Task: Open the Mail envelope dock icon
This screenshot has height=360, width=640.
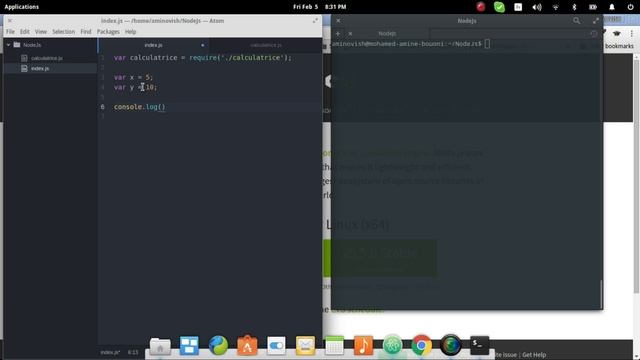Action: click(305, 346)
